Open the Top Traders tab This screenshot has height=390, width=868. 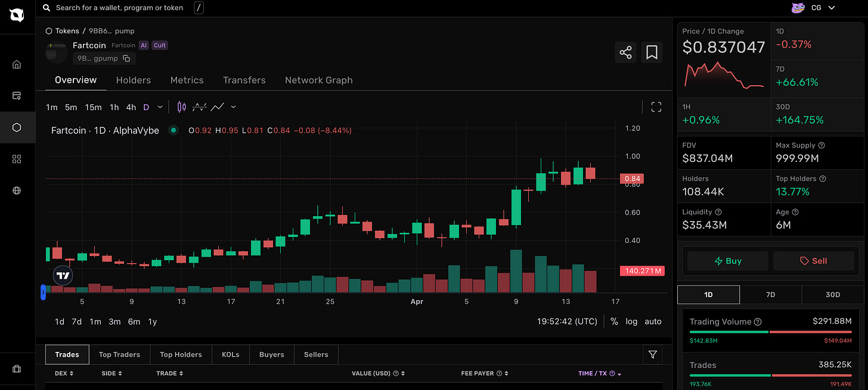click(x=119, y=354)
